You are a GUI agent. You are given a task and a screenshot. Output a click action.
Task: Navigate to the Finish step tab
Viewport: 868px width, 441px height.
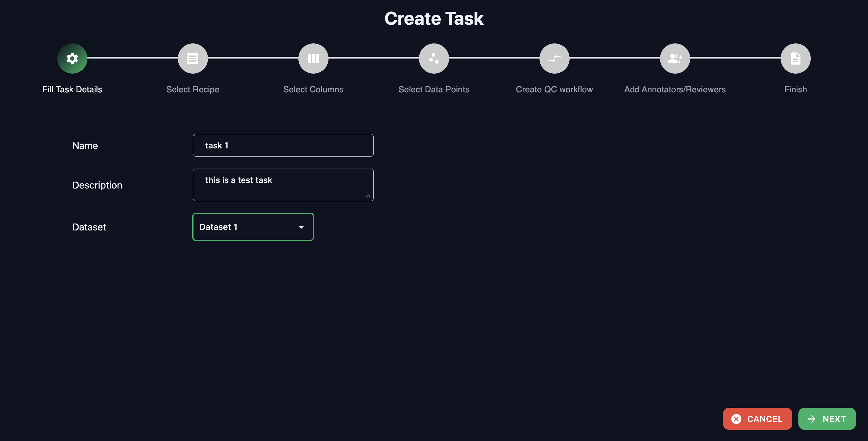pos(796,58)
